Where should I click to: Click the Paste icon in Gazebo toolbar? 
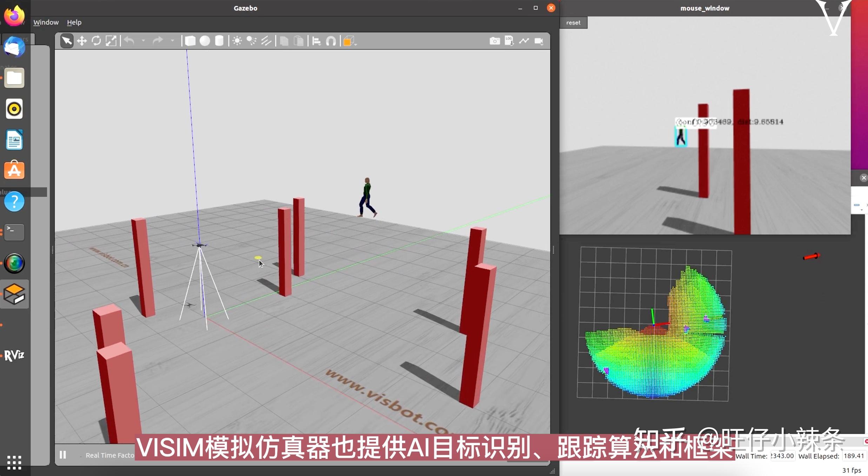[299, 41]
